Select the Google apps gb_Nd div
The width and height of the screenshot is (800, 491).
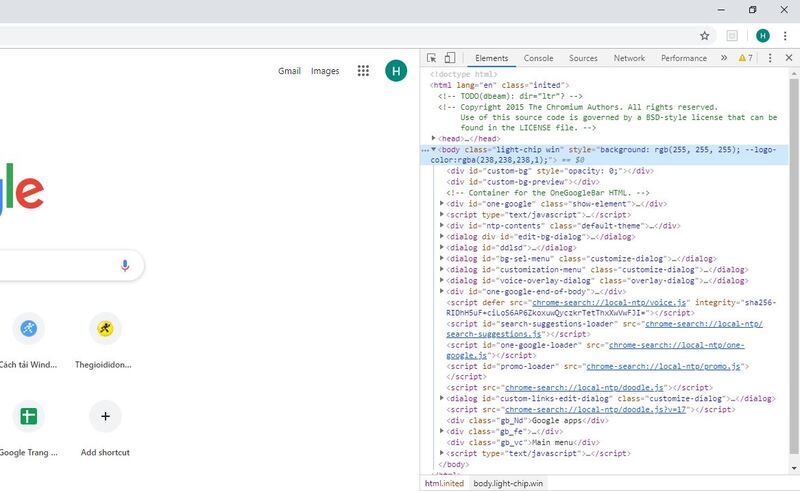tap(528, 421)
